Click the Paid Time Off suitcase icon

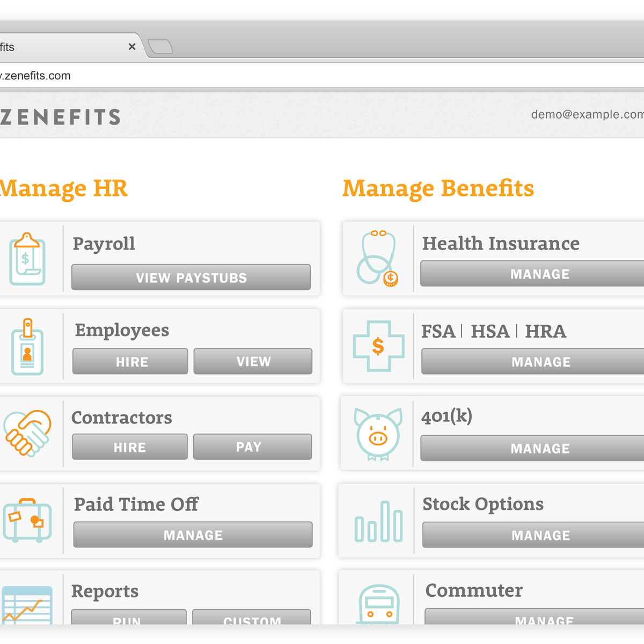coord(27,521)
